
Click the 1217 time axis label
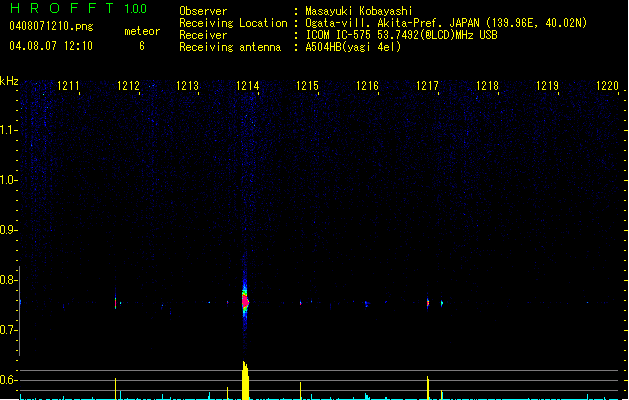point(427,86)
